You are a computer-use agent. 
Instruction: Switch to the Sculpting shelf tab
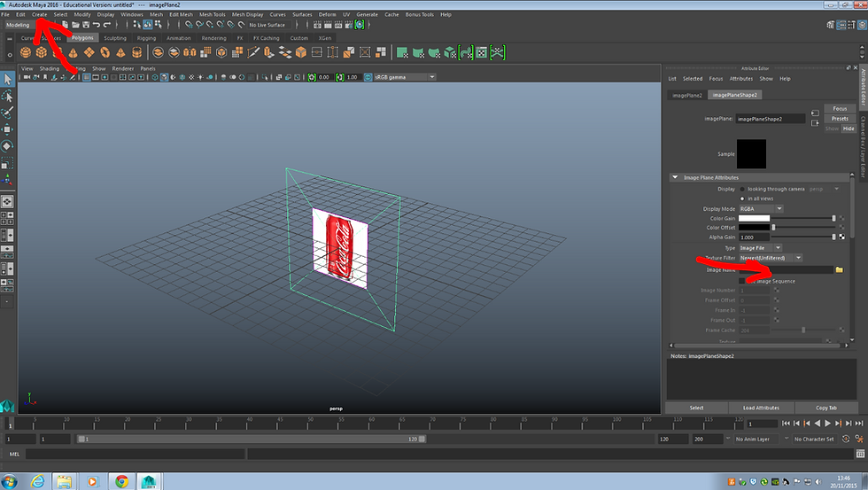[x=115, y=38]
